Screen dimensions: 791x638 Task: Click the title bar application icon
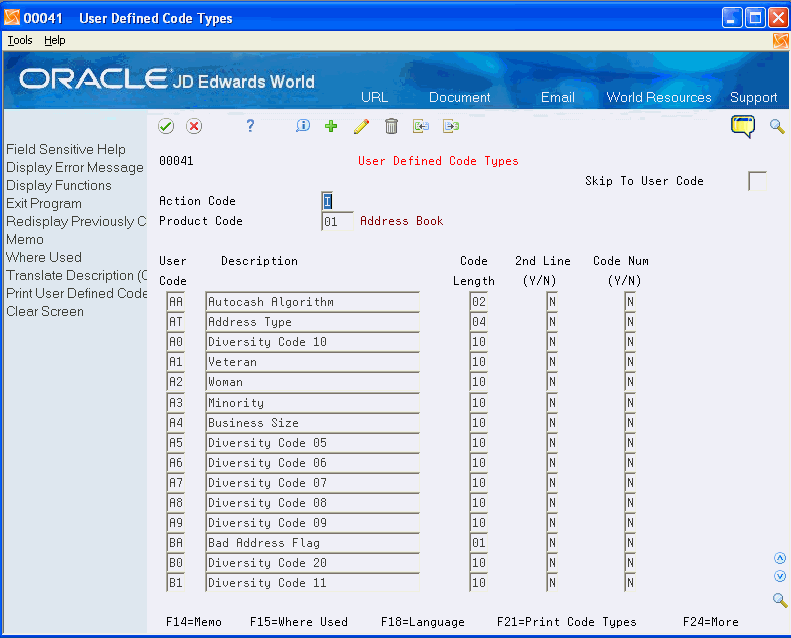[12, 18]
